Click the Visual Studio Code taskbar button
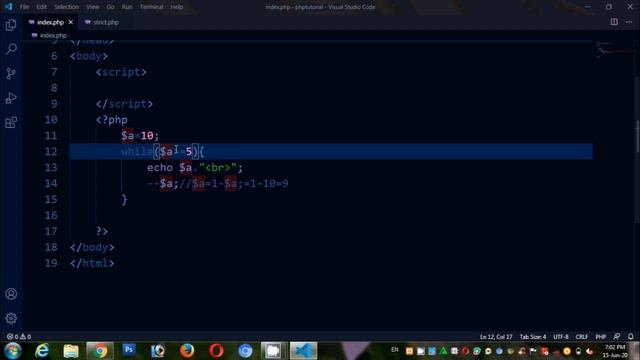This screenshot has height=360, width=640. click(303, 351)
